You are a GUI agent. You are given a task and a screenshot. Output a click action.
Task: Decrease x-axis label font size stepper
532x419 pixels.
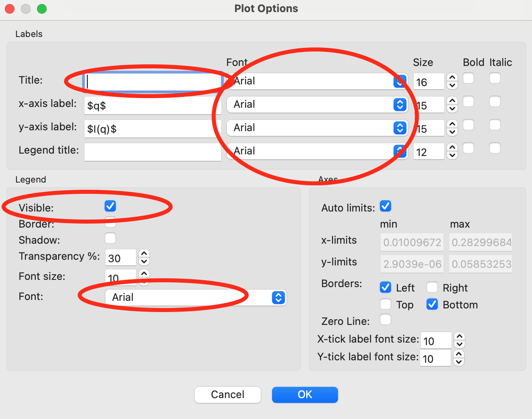point(452,108)
